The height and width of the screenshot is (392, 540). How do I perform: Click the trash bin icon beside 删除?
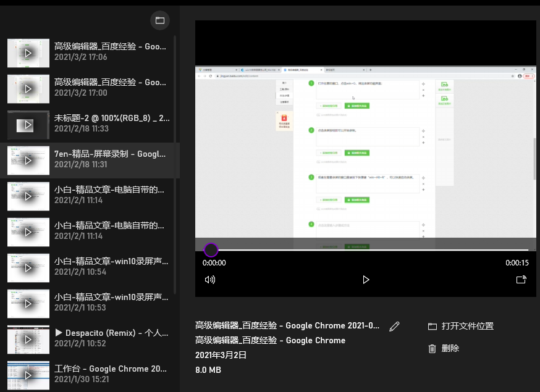[x=432, y=349]
